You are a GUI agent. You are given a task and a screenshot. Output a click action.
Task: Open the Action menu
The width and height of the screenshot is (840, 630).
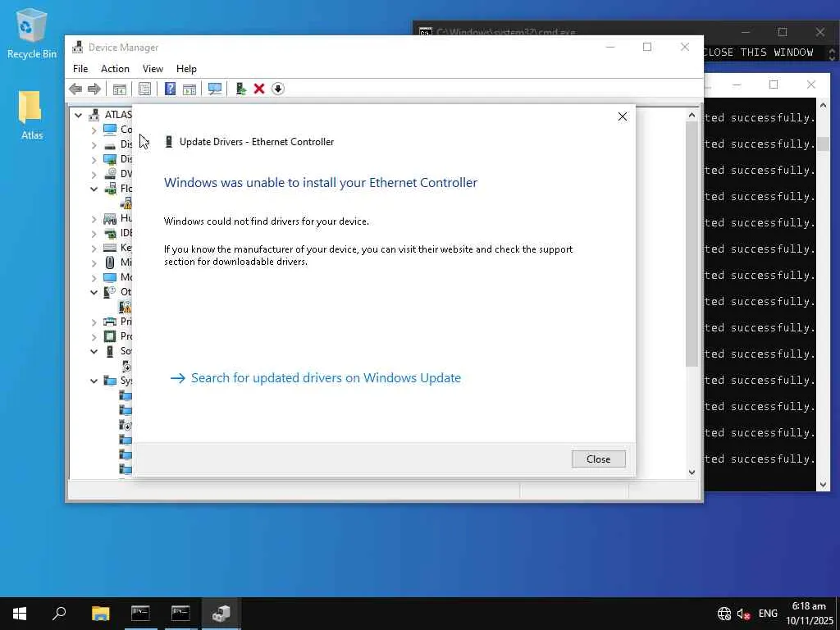click(x=115, y=69)
